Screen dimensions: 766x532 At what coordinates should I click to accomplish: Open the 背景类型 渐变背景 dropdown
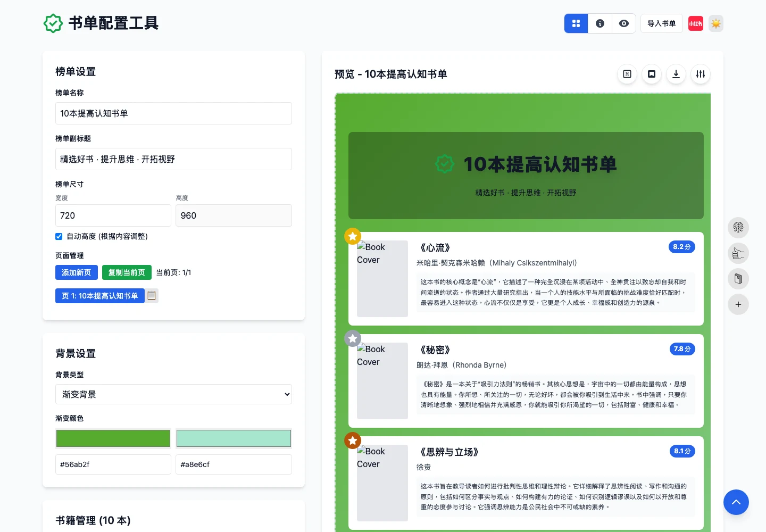(x=173, y=394)
